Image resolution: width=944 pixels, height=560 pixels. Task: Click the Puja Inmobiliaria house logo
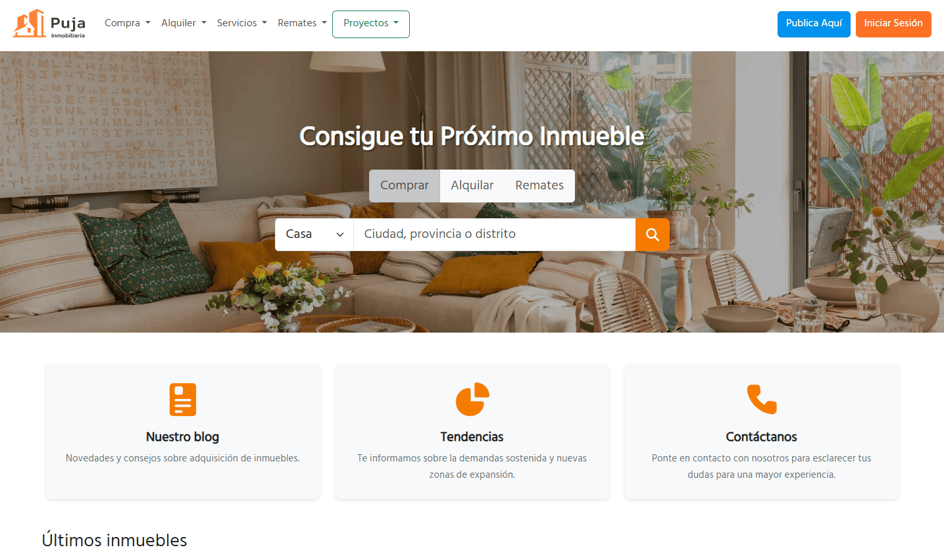[x=50, y=24]
